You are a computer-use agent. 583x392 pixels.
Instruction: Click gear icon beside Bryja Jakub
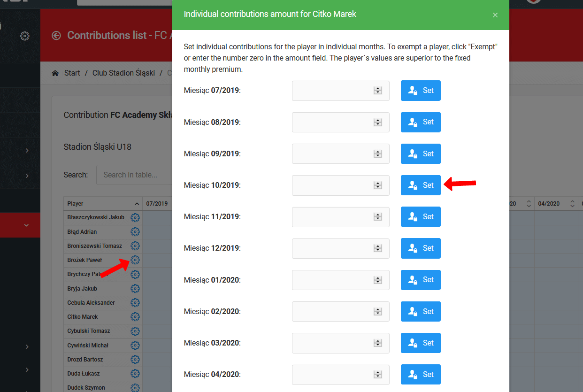pyautogui.click(x=135, y=288)
